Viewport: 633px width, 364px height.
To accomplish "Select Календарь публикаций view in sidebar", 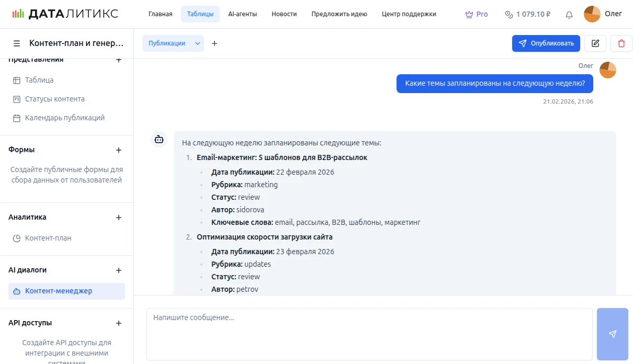I will (x=65, y=118).
